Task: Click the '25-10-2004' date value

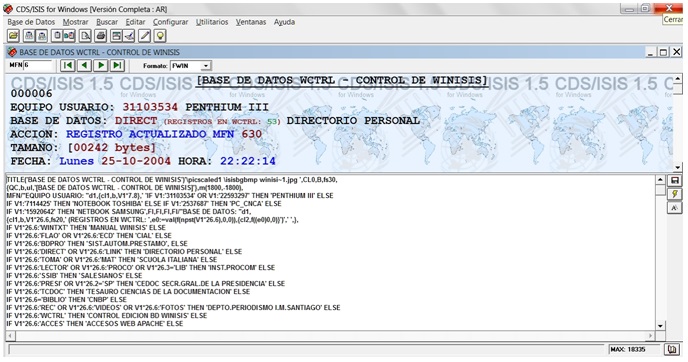Action: click(x=136, y=161)
